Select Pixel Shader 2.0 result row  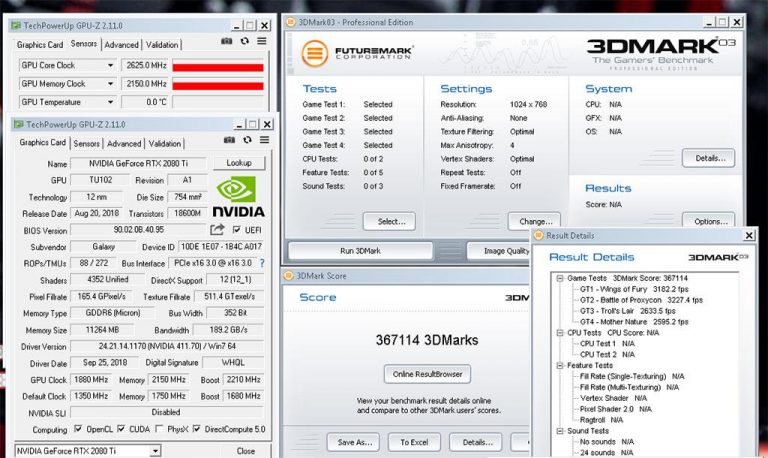[616, 409]
